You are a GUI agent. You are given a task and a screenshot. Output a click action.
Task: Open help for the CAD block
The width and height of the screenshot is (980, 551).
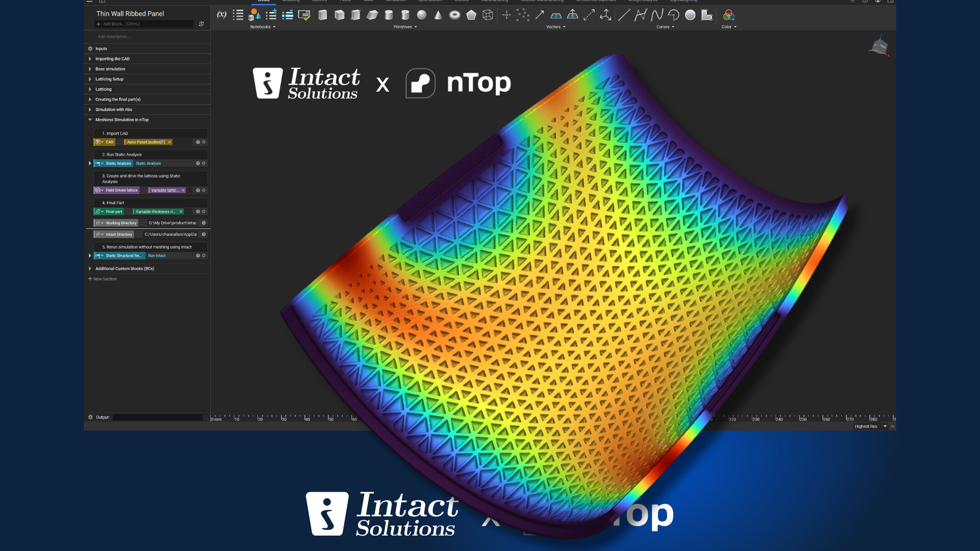198,142
